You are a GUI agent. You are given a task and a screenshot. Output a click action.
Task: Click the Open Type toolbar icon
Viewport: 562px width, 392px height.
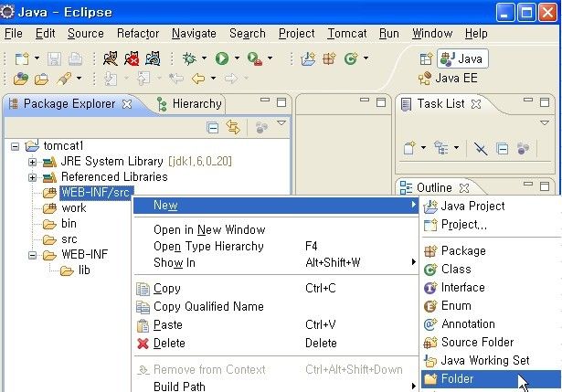click(21, 79)
